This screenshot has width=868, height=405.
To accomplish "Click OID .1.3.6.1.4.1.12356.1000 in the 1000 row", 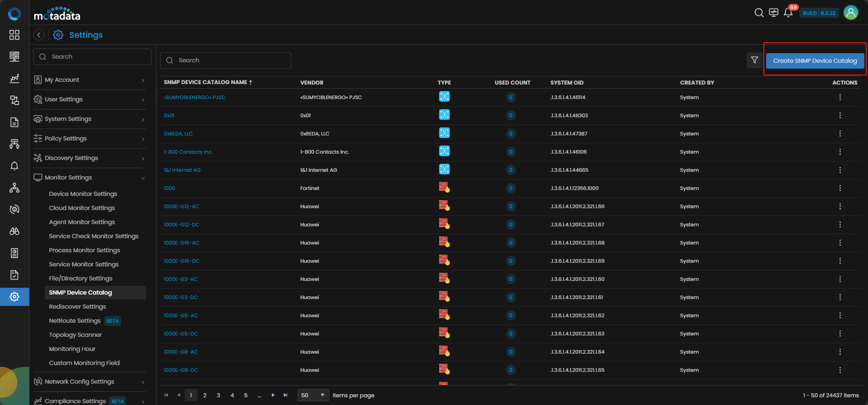I will pos(575,188).
